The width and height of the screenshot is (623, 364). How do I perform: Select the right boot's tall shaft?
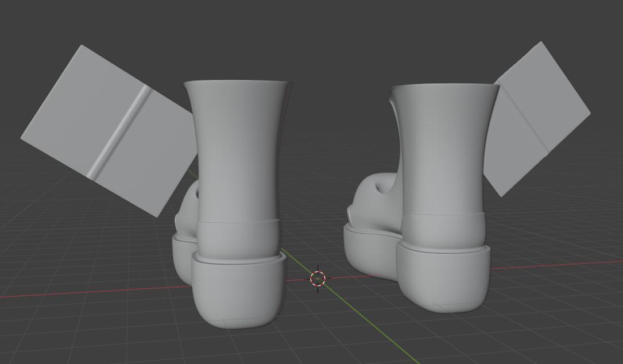click(x=444, y=149)
